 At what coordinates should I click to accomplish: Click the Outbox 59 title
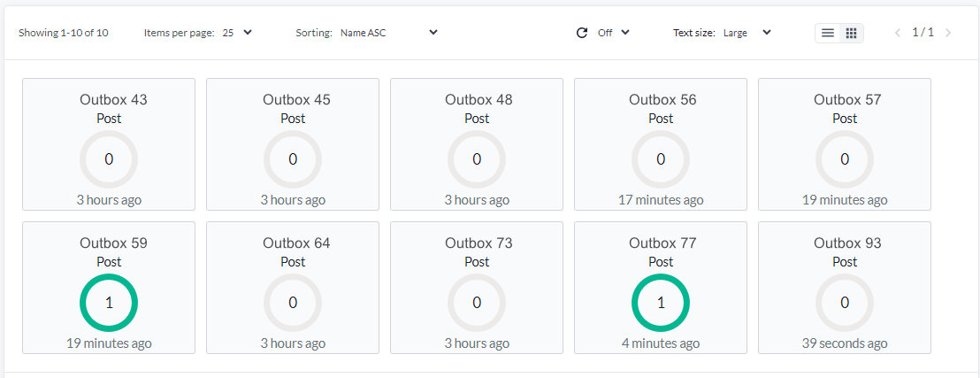(113, 243)
